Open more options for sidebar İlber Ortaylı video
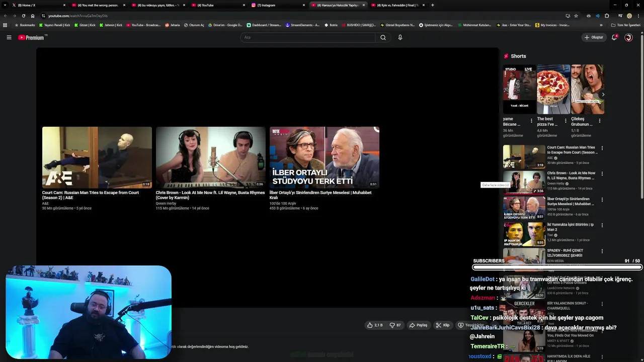 [602, 200]
